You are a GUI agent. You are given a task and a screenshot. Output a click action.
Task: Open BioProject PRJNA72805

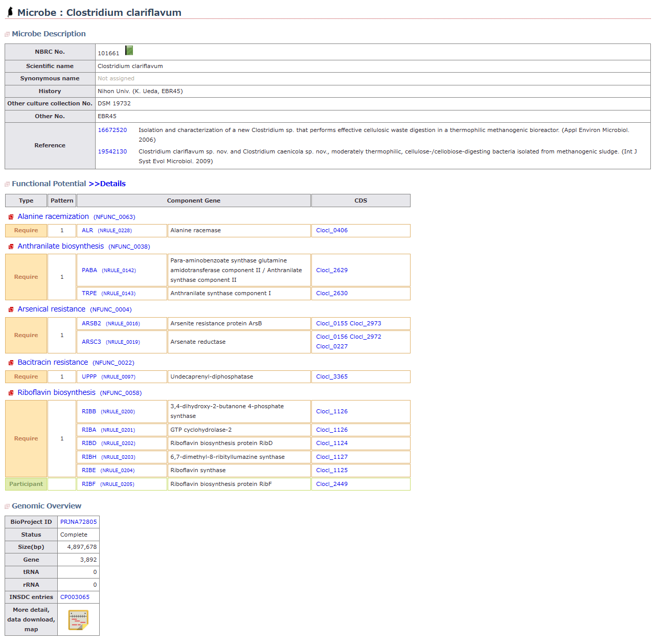(x=78, y=522)
